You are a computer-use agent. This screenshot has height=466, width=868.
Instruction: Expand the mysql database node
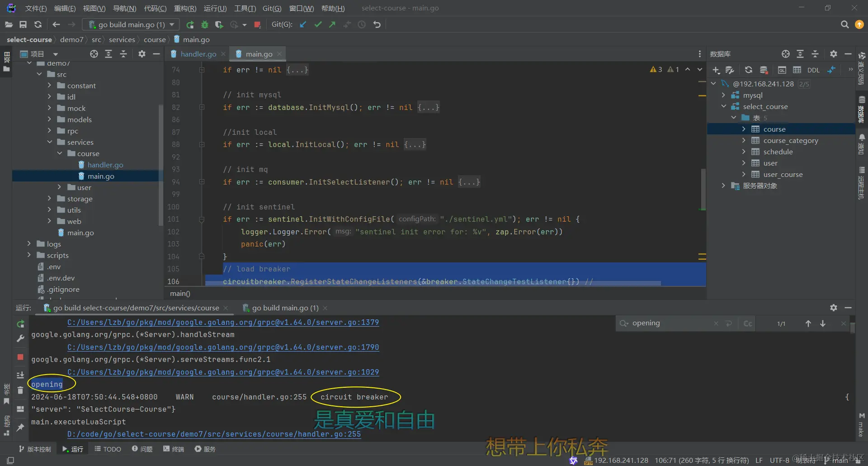(723, 95)
